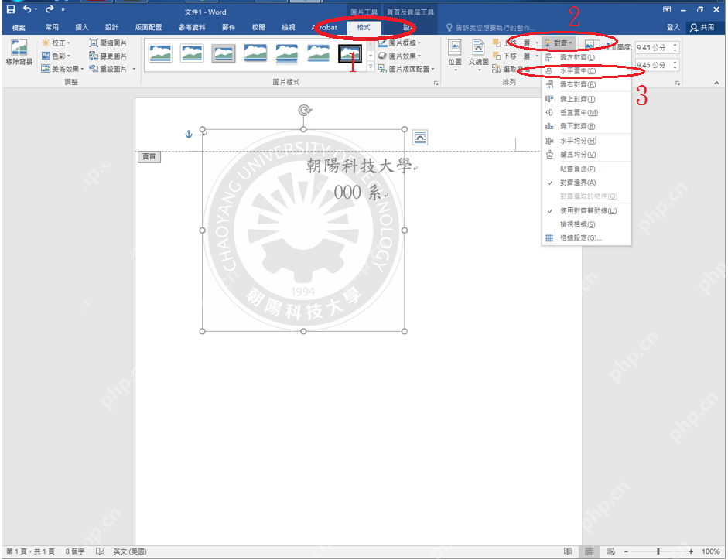Open the 圖片樣式 group dialog launcher

pyautogui.click(x=436, y=83)
